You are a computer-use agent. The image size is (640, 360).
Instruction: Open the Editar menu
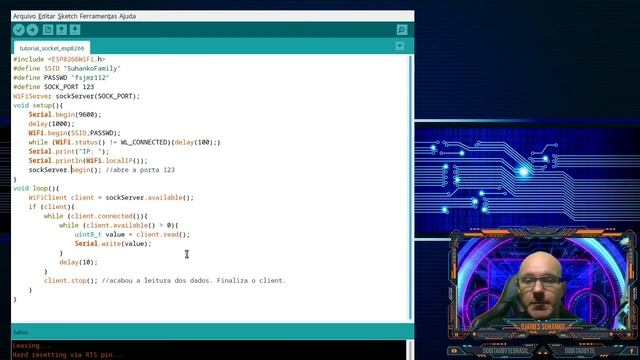(x=47, y=16)
